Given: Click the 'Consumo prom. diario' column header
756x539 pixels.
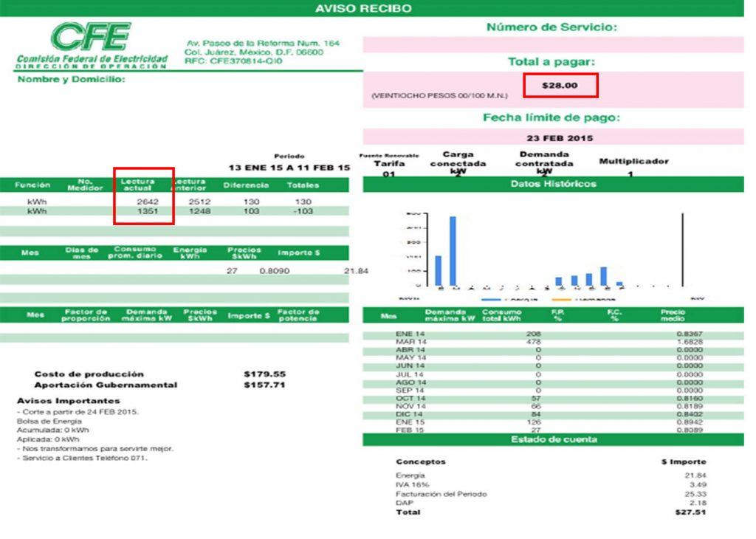Looking at the screenshot, I should coord(135,253).
